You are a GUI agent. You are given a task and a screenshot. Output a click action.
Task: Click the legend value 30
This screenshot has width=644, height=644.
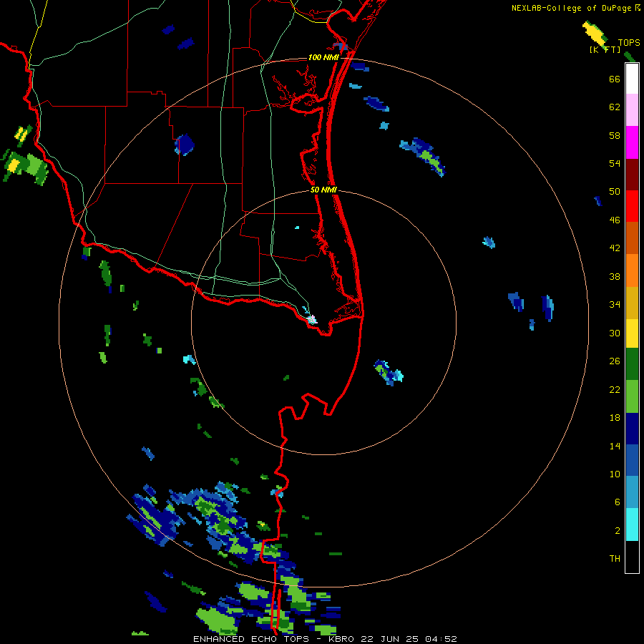click(x=615, y=333)
